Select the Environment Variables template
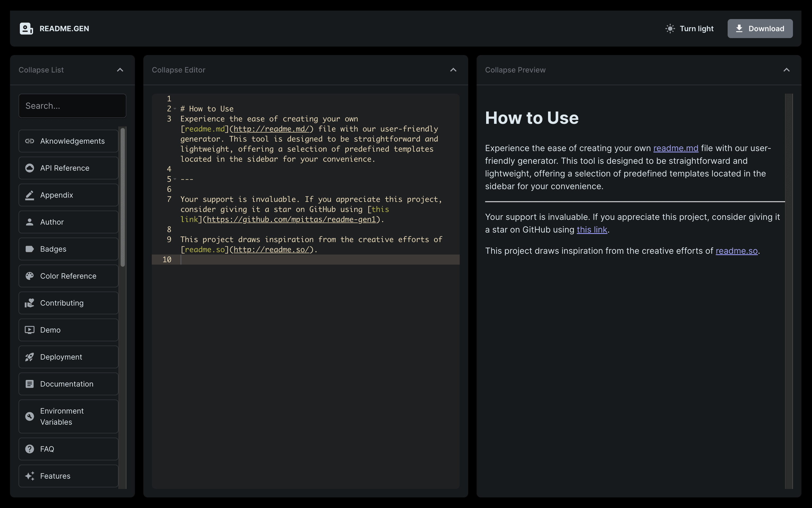The width and height of the screenshot is (812, 508). 69,417
